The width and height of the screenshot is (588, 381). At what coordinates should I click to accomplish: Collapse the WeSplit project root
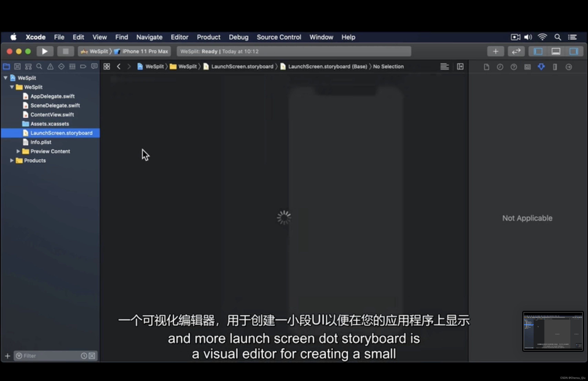click(6, 78)
